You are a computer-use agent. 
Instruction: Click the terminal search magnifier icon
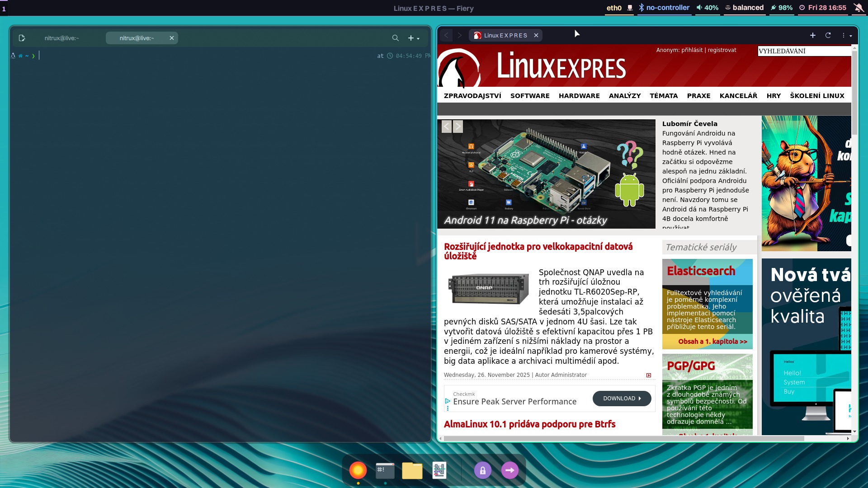(x=395, y=38)
